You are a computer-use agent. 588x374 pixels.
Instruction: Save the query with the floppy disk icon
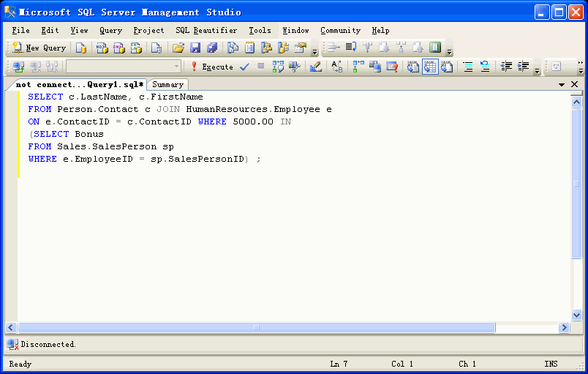[195, 48]
